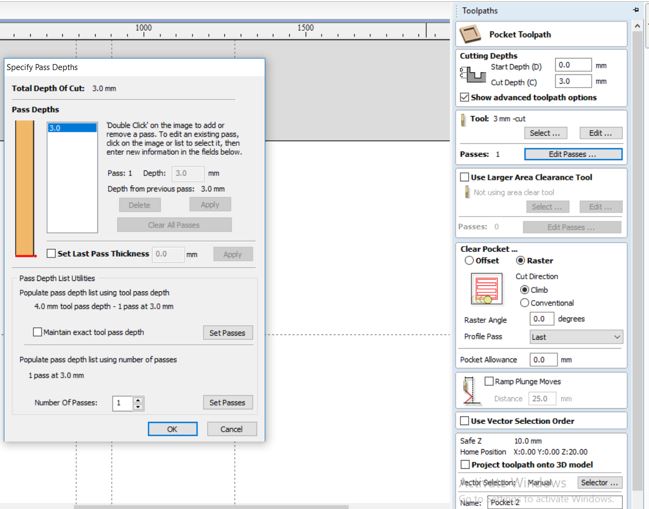Click the ramp plunge moves diagram icon
Screen dimensions: 649x509
[x=470, y=390]
